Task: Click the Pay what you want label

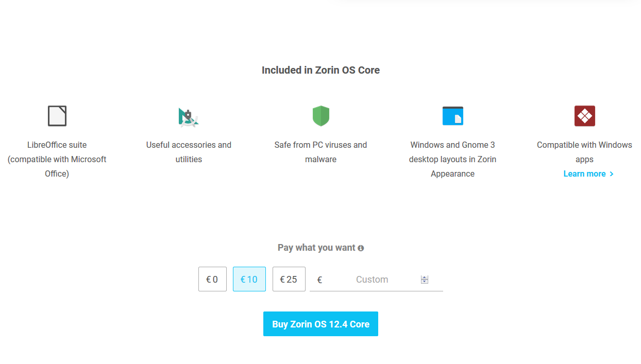Action: (x=316, y=248)
